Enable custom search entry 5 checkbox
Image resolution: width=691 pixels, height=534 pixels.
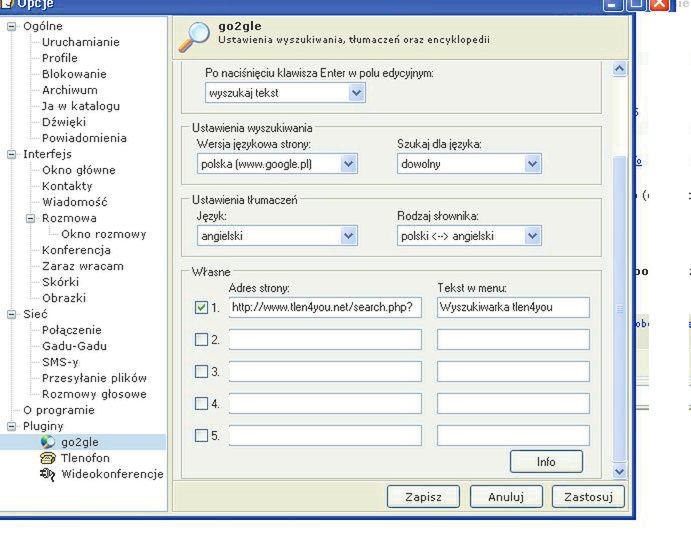click(201, 436)
